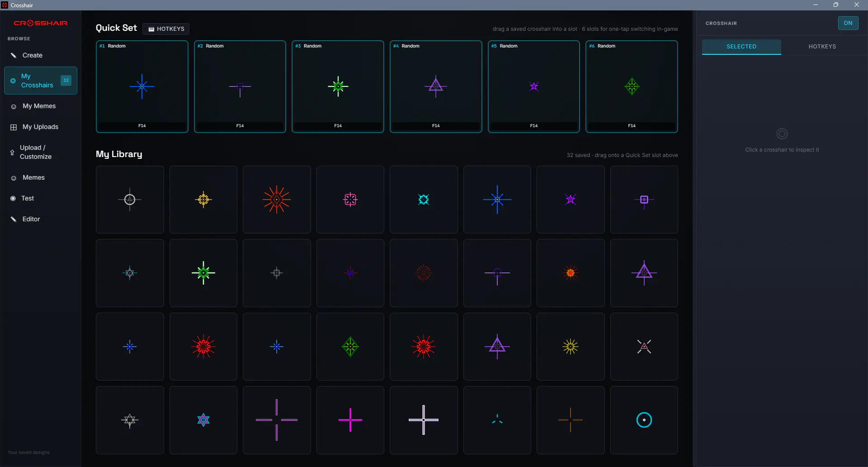Pick the small gray gear crosshair

click(x=277, y=273)
